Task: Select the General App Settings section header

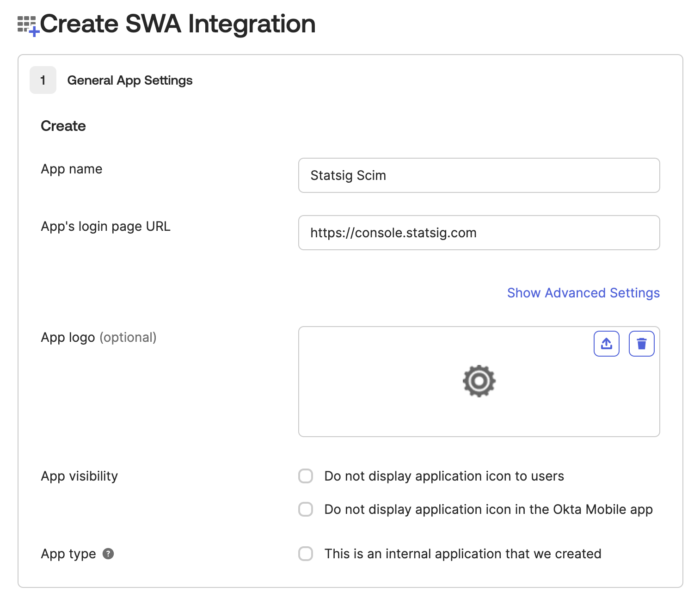Action: [130, 80]
